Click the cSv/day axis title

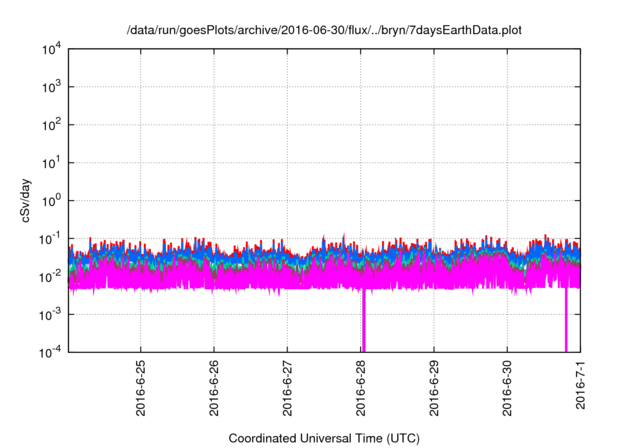pyautogui.click(x=26, y=200)
